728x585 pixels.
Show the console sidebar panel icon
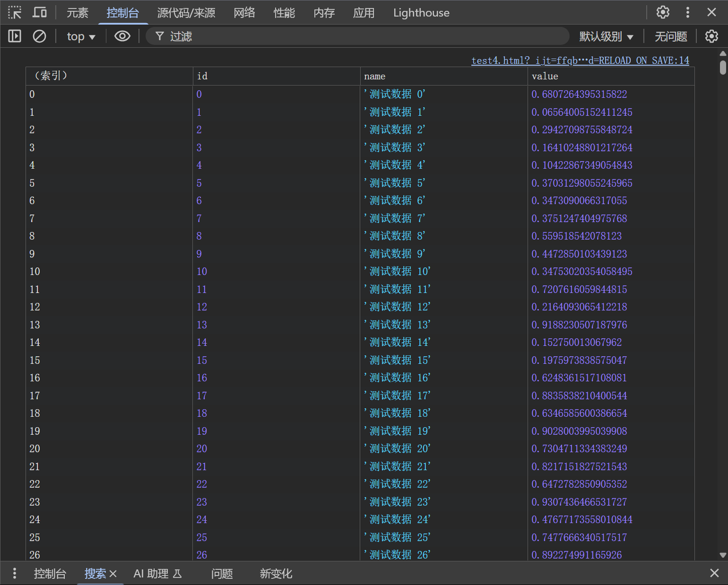click(15, 36)
